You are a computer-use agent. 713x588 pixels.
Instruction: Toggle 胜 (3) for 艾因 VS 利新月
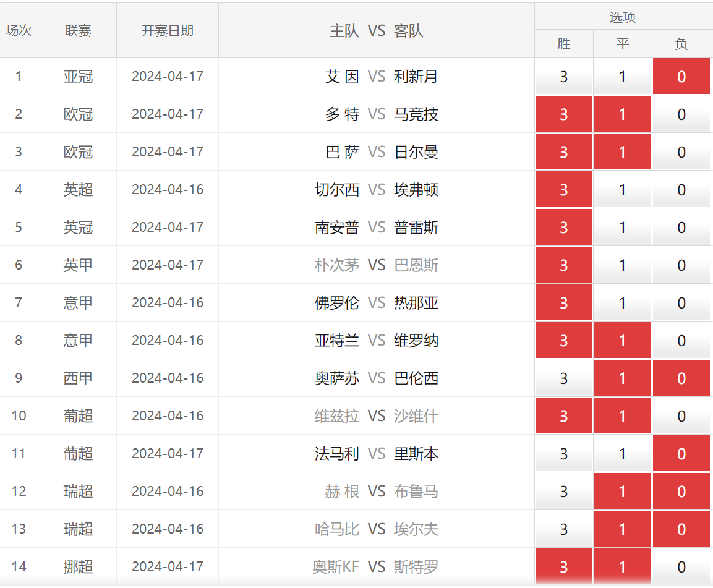(564, 77)
